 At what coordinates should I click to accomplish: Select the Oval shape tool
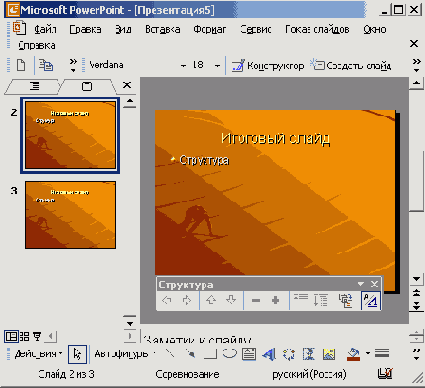(x=230, y=354)
